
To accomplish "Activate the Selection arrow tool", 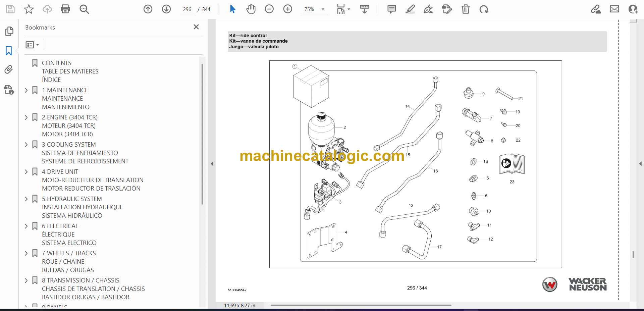I will coord(232,9).
